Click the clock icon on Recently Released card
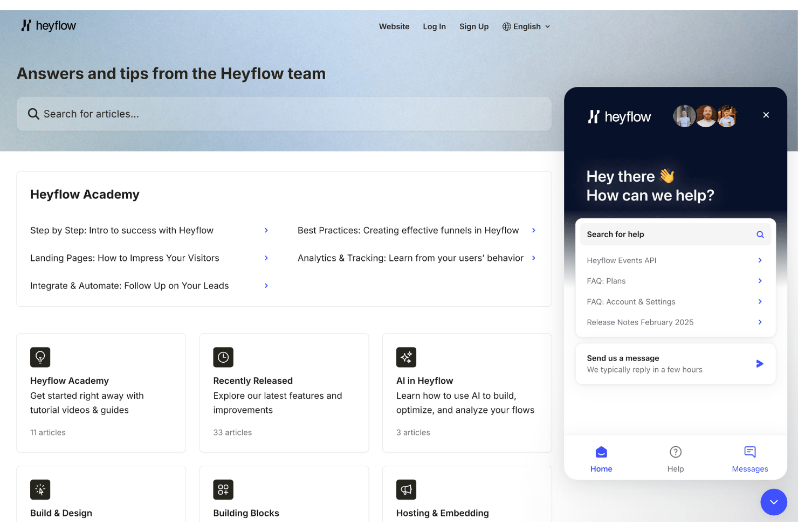798x532 pixels. click(223, 357)
